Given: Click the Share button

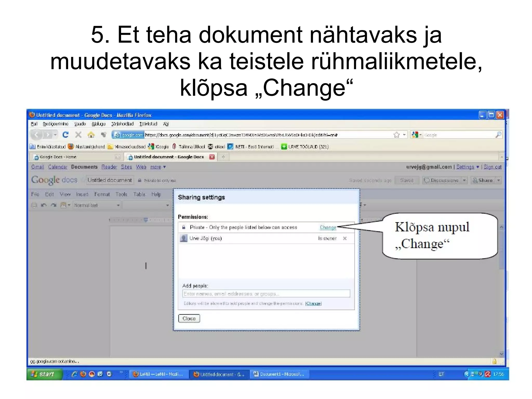Looking at the screenshot, I should 483,180.
